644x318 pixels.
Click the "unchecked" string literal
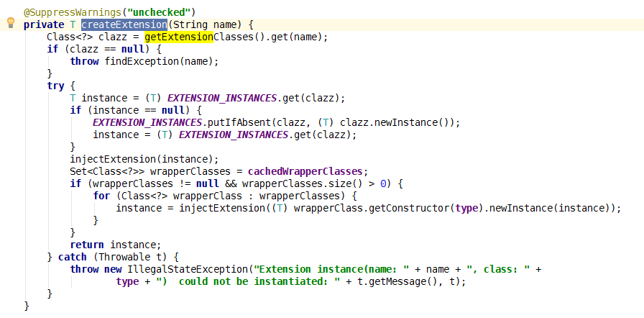pos(160,12)
